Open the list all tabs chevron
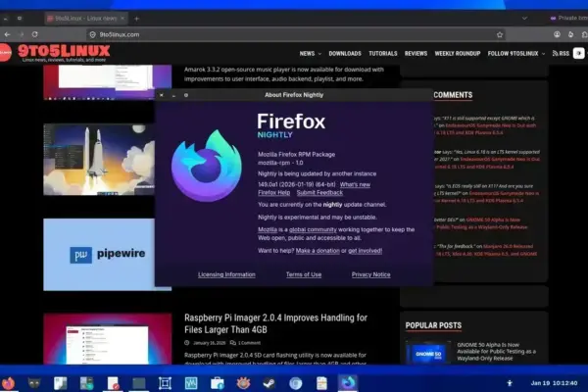This screenshot has width=588, height=392. click(524, 18)
